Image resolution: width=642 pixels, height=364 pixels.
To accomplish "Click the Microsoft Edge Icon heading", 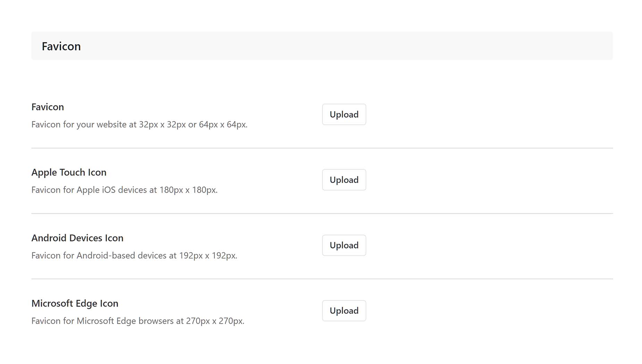I will click(75, 303).
